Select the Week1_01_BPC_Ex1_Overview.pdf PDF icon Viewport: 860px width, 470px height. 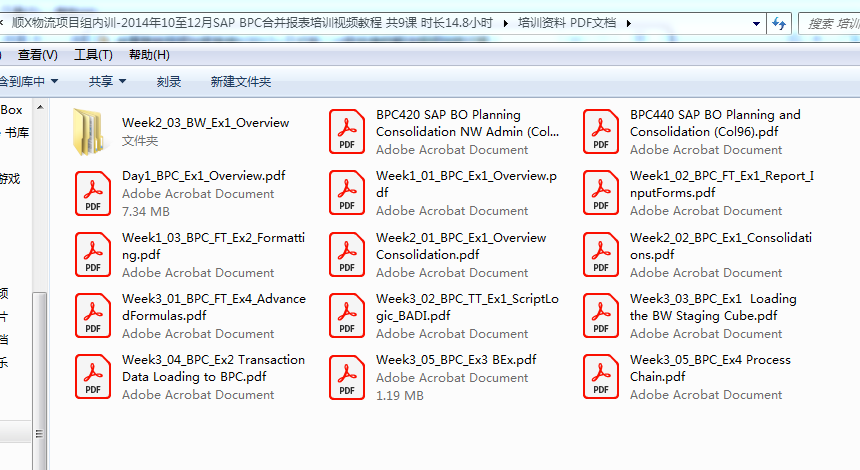click(x=347, y=192)
